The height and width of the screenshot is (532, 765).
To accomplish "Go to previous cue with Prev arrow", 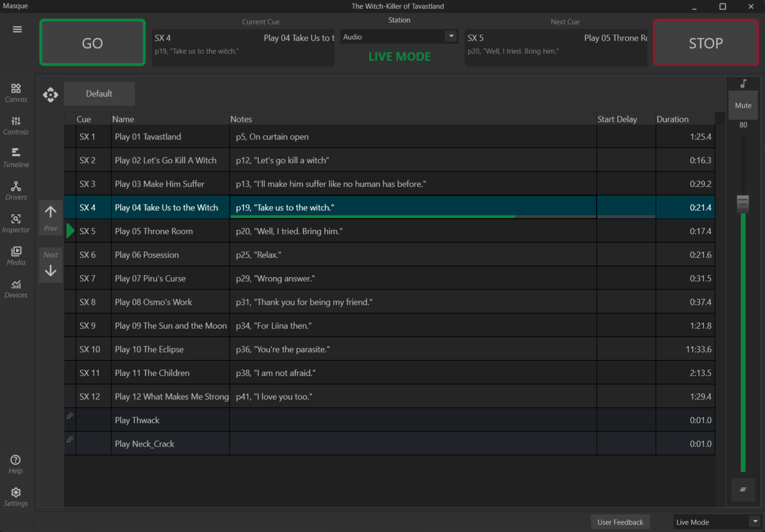I will coord(51,217).
